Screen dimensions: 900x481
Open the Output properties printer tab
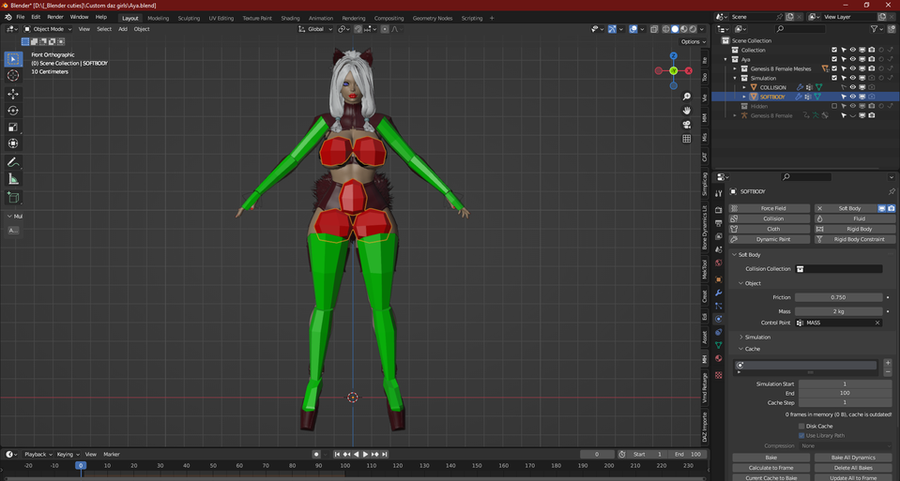tap(719, 223)
